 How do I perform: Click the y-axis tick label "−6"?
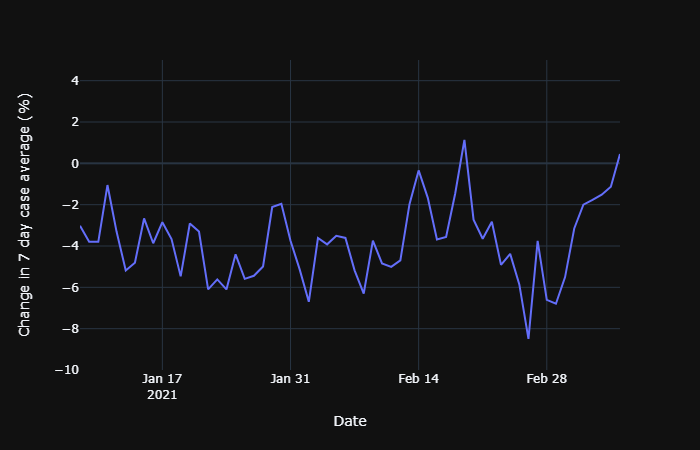pyautogui.click(x=71, y=287)
